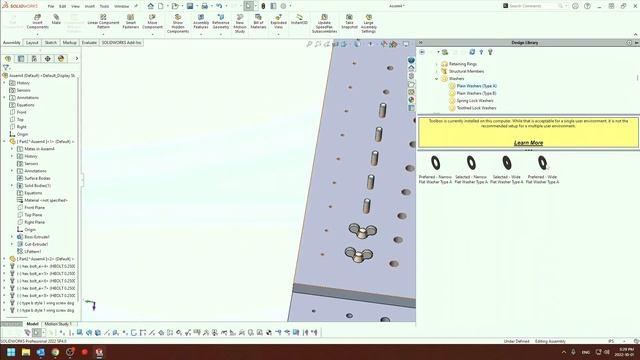Click Insert Components in the Assembly toolbar
Image resolution: width=640 pixels, height=360 pixels.
tap(37, 21)
